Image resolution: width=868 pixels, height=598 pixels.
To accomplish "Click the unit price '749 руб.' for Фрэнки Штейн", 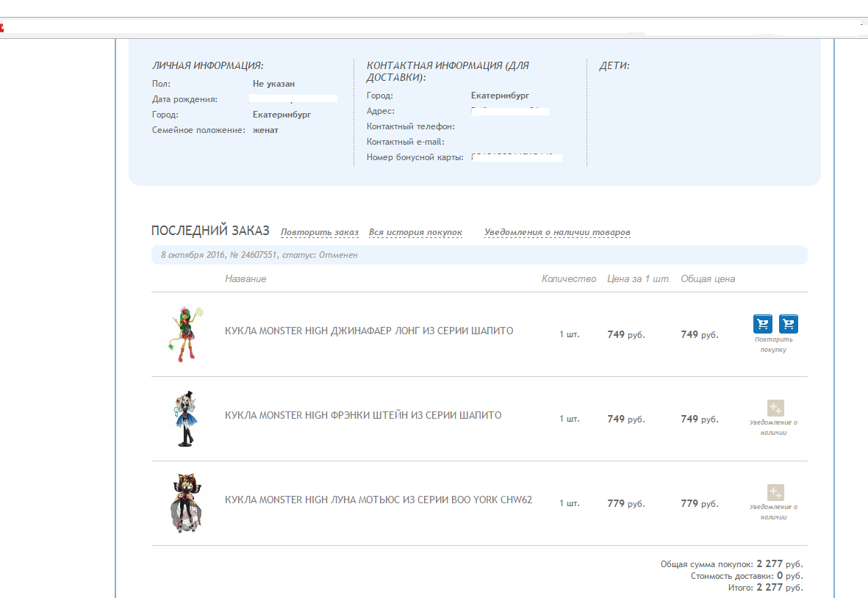I will point(626,419).
